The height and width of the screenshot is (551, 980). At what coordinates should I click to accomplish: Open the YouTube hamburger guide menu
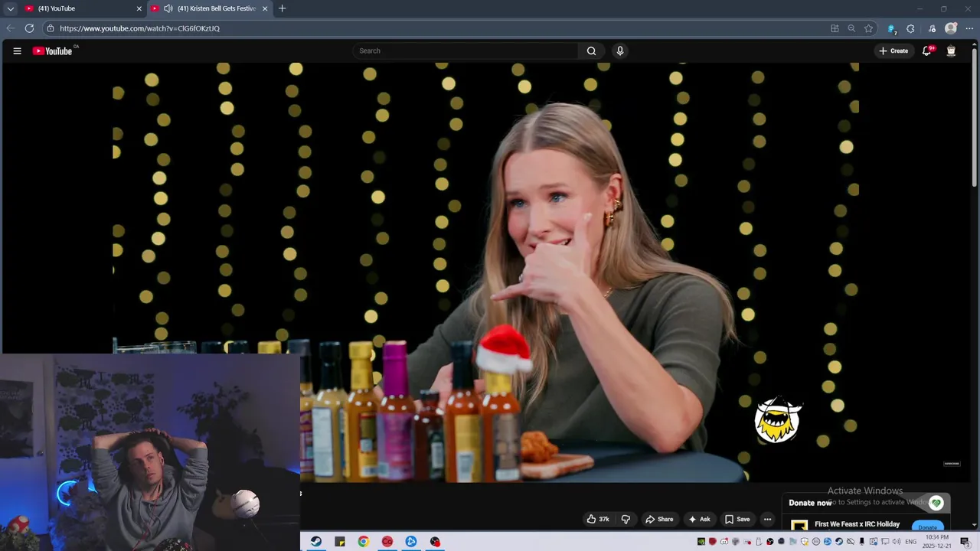(17, 51)
